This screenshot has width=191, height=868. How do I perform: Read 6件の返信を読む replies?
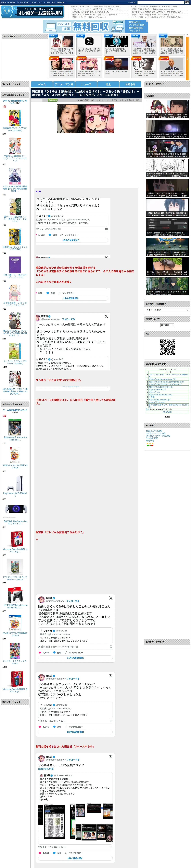click(x=75, y=858)
